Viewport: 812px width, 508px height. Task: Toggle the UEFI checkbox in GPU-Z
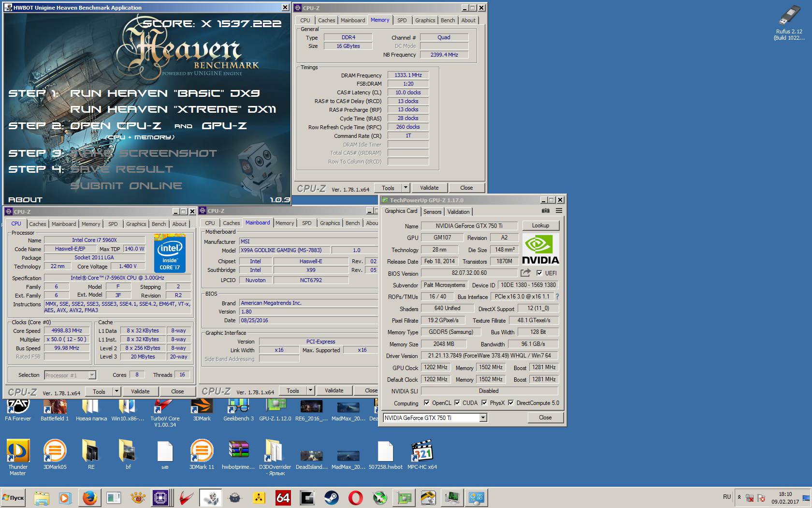pyautogui.click(x=539, y=273)
